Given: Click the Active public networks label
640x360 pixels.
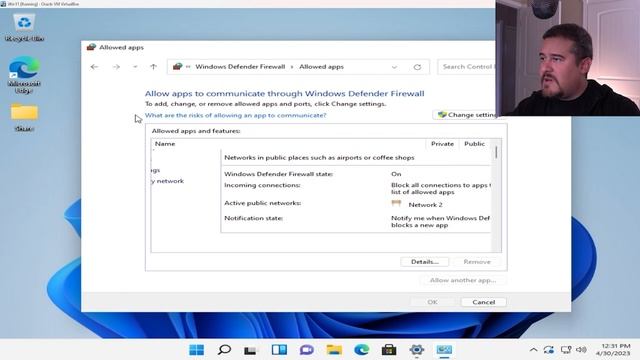Looking at the screenshot, I should pyautogui.click(x=262, y=203).
